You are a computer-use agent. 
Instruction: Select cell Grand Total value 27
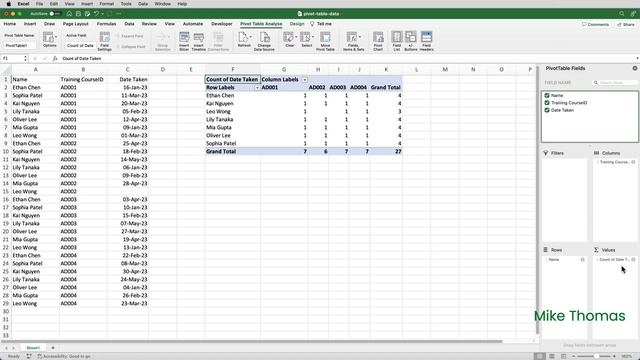pyautogui.click(x=386, y=151)
